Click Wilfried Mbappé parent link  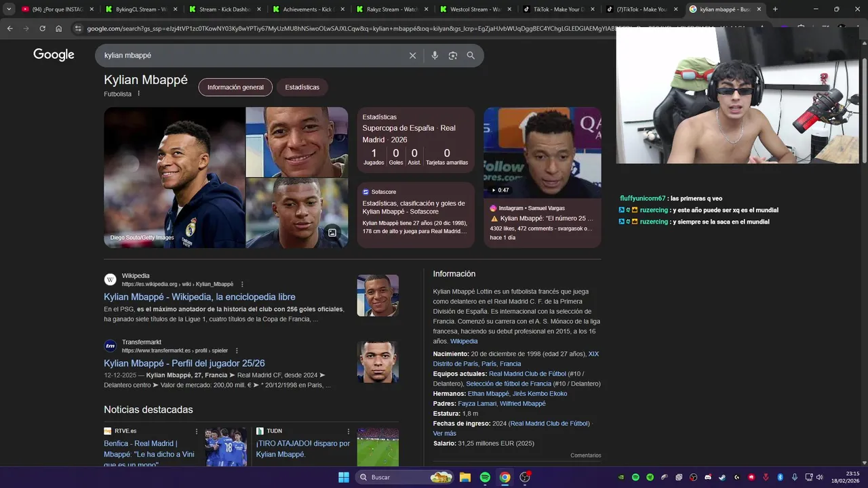(523, 404)
